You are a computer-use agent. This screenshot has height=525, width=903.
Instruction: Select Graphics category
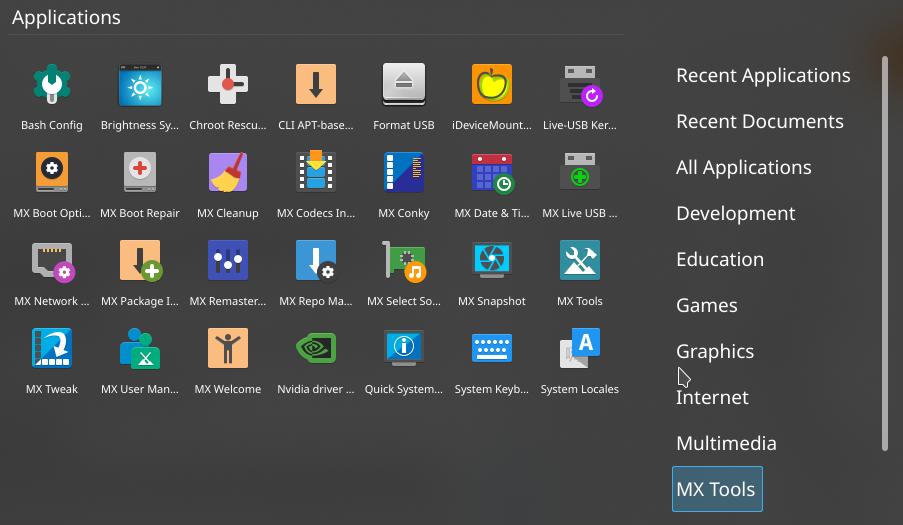[715, 352]
